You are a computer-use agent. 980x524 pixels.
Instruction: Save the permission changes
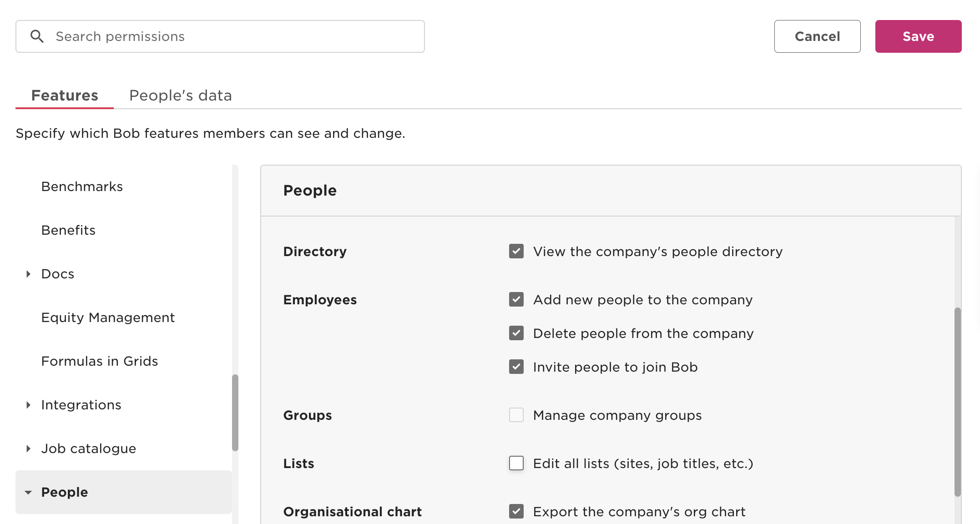[x=918, y=36]
